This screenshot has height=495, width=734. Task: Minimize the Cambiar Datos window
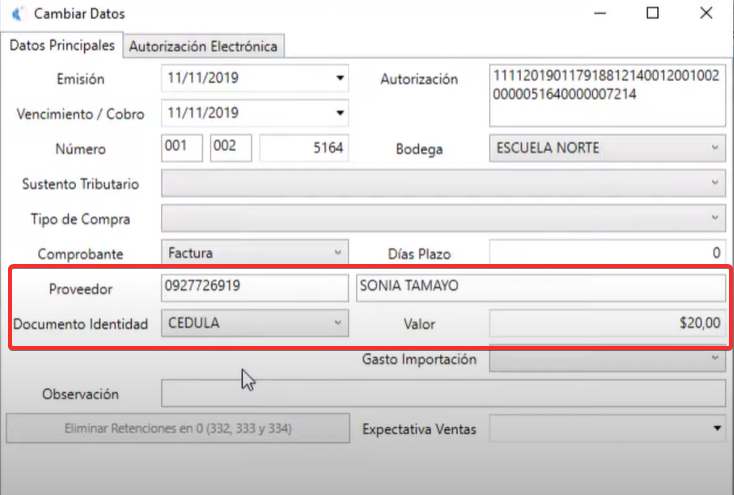coord(600,14)
